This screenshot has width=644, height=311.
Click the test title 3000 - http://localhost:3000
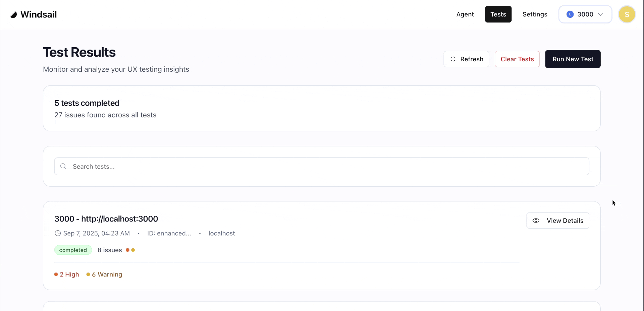106,219
